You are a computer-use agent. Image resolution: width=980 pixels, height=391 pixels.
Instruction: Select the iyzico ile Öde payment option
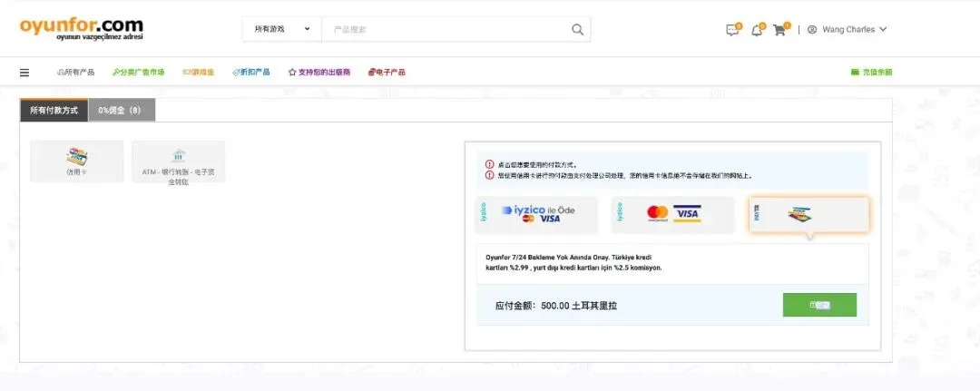[x=537, y=215]
